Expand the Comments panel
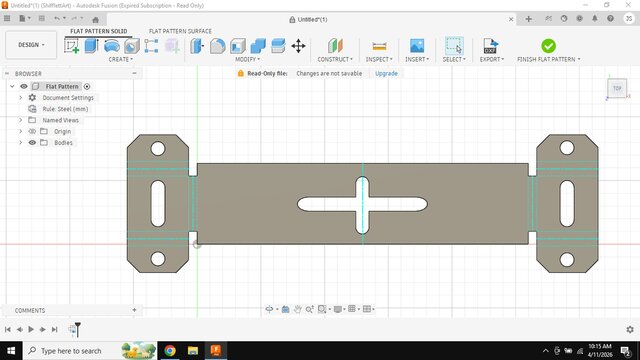This screenshot has height=360, width=640. (x=134, y=310)
